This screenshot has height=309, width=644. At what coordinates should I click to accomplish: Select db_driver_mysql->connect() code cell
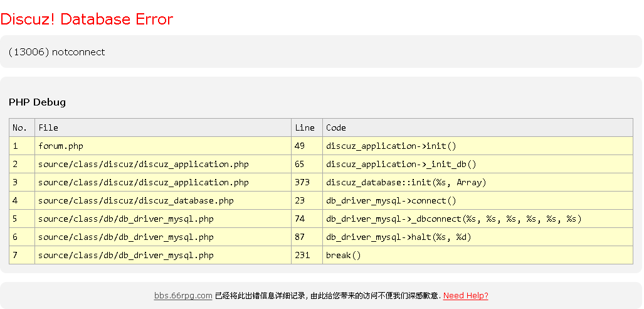[x=478, y=200]
